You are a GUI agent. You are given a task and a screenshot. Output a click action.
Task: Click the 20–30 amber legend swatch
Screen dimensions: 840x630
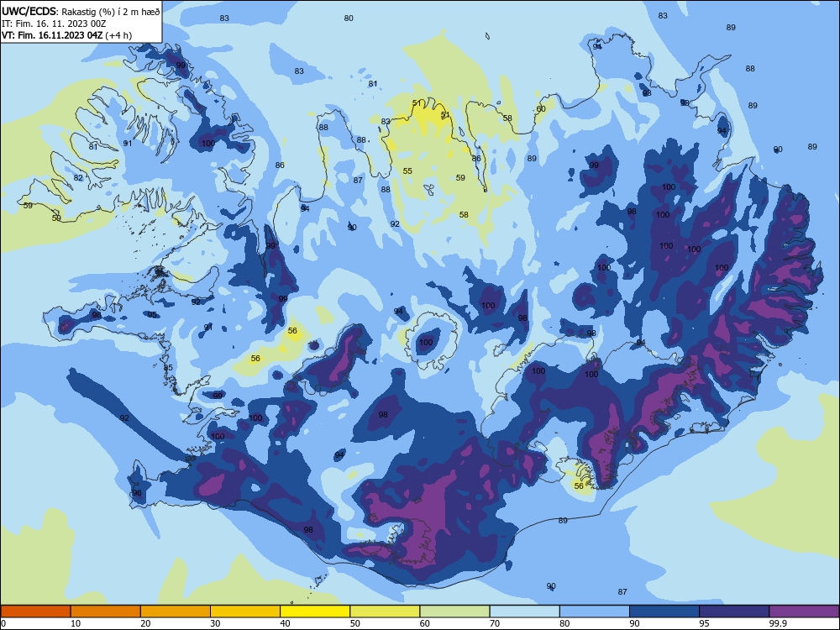coord(176,612)
